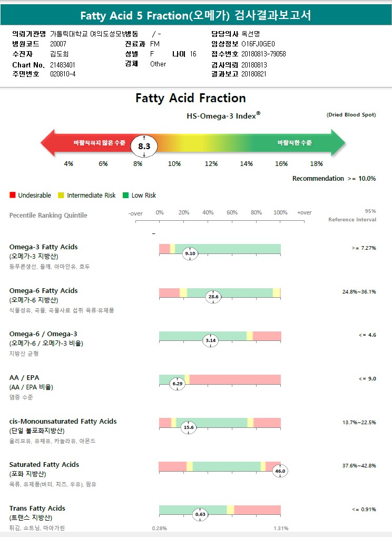Select the 15.6 cis-Monounsaturated marker
The height and width of the screenshot is (537, 392).
(188, 427)
